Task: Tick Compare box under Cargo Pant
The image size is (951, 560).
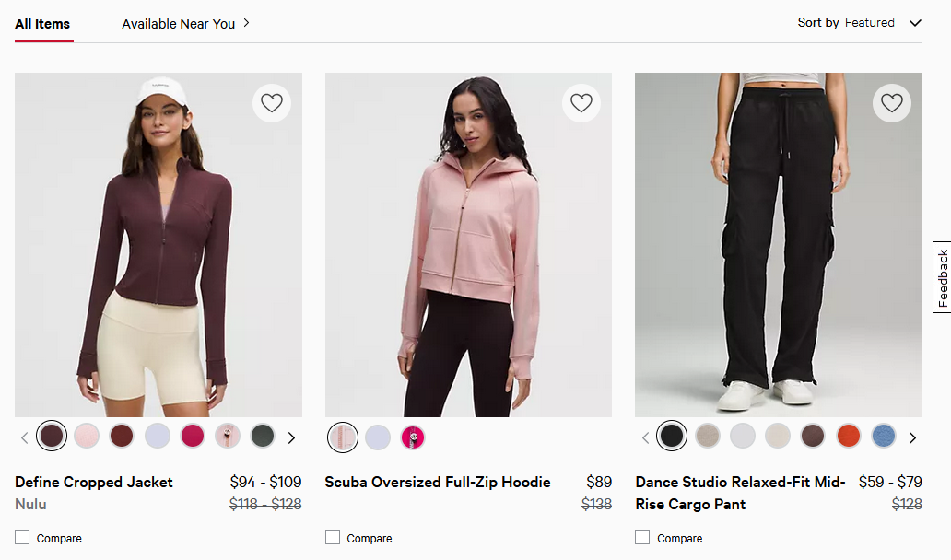Action: click(642, 537)
